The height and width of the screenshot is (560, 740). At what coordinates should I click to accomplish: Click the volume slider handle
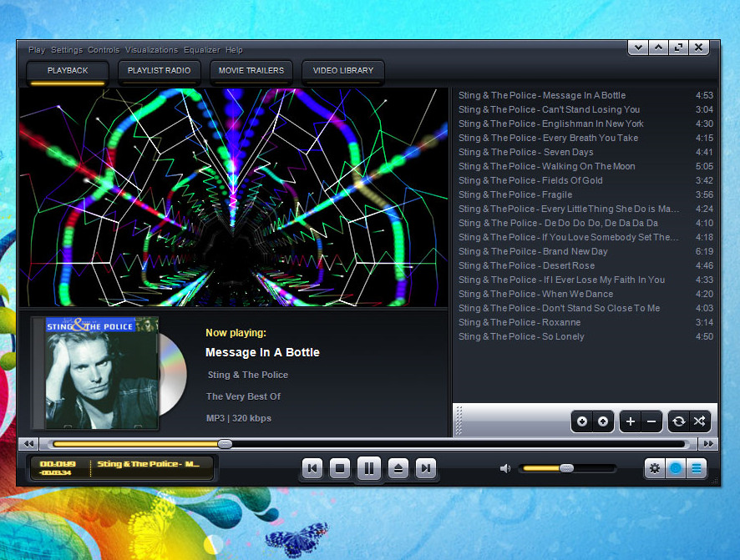567,468
